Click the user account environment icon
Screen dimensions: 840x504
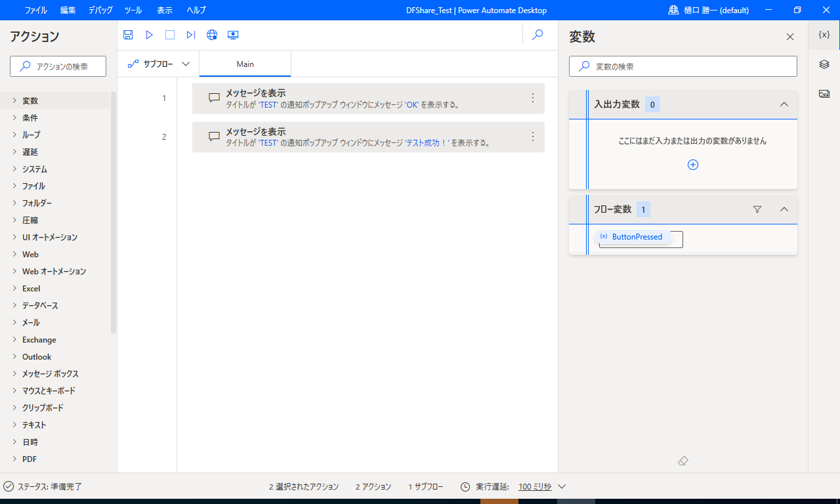click(673, 10)
